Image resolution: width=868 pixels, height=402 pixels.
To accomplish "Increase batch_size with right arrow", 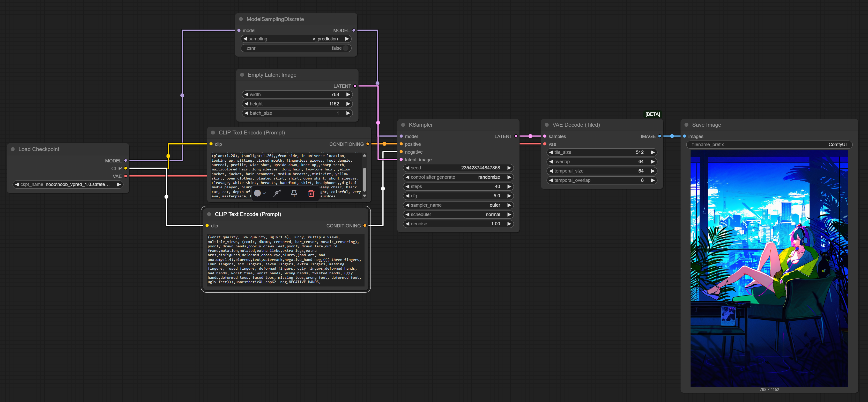I will tap(348, 113).
